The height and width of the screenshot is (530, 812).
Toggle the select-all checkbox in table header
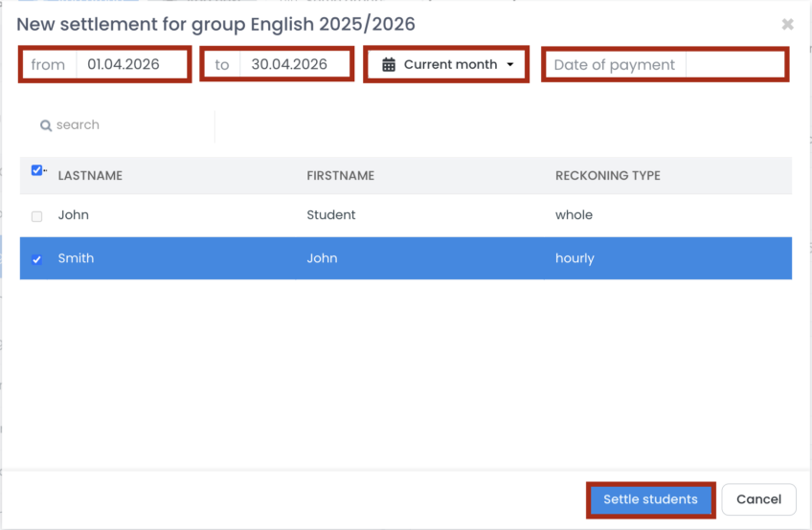(36, 170)
